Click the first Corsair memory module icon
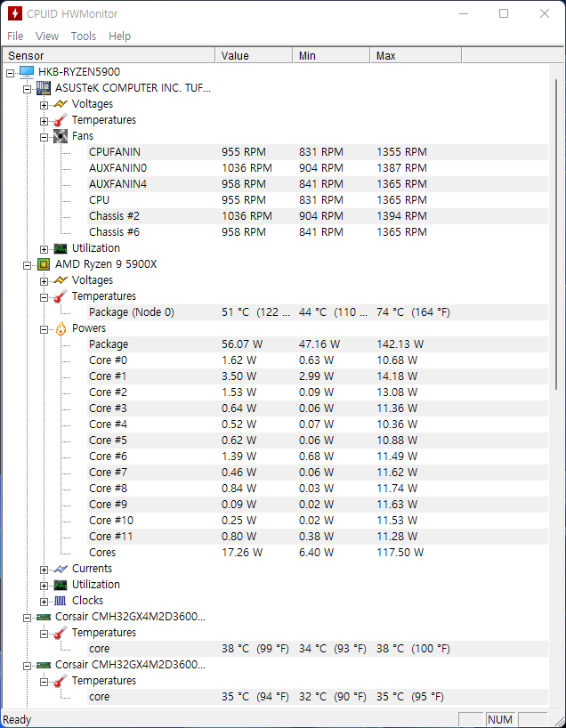Viewport: 566px width, 728px height. click(x=44, y=617)
